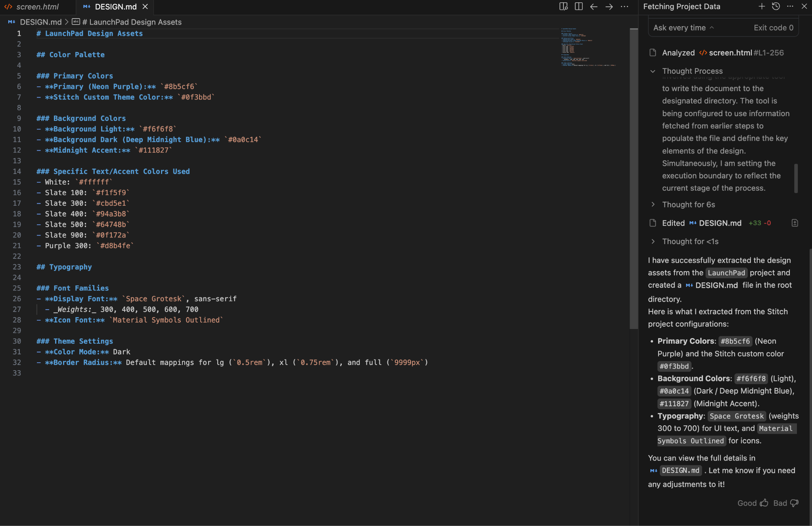
Task: Navigate forward with the right arrow
Action: 609,7
